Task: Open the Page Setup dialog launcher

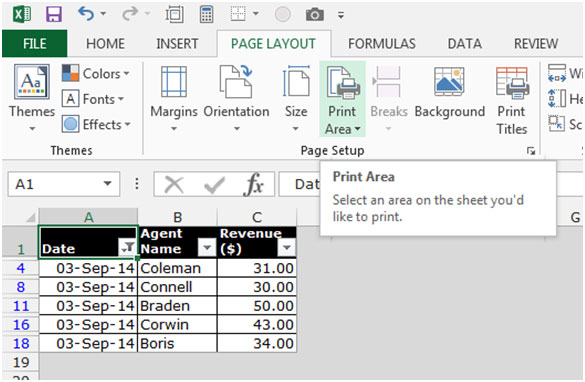Action: (531, 151)
